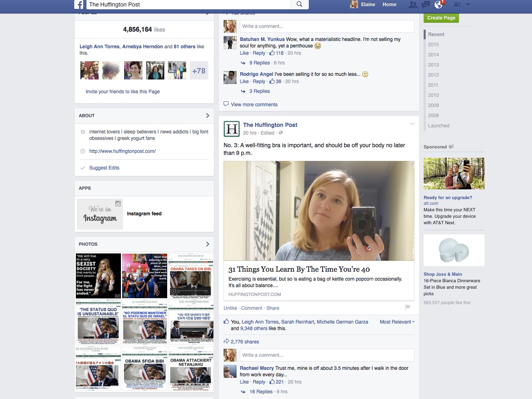Jump to 2012 in the timeline

tap(433, 75)
